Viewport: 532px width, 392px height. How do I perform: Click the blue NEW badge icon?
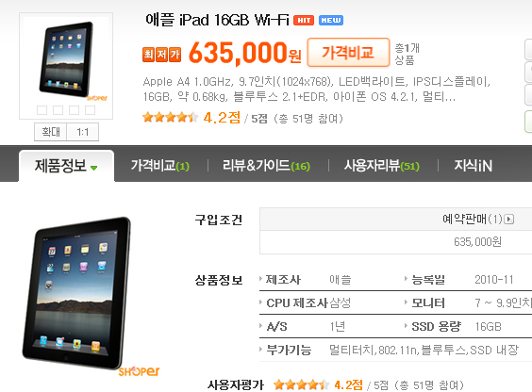click(x=331, y=21)
